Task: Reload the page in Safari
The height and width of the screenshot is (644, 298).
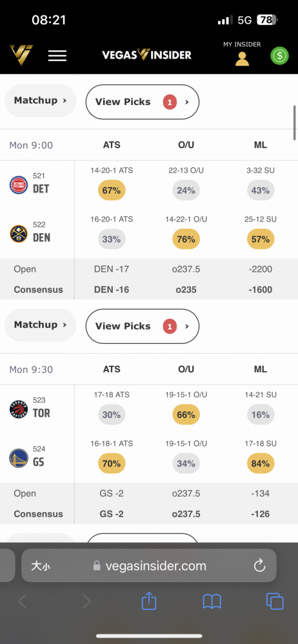Action: (259, 565)
